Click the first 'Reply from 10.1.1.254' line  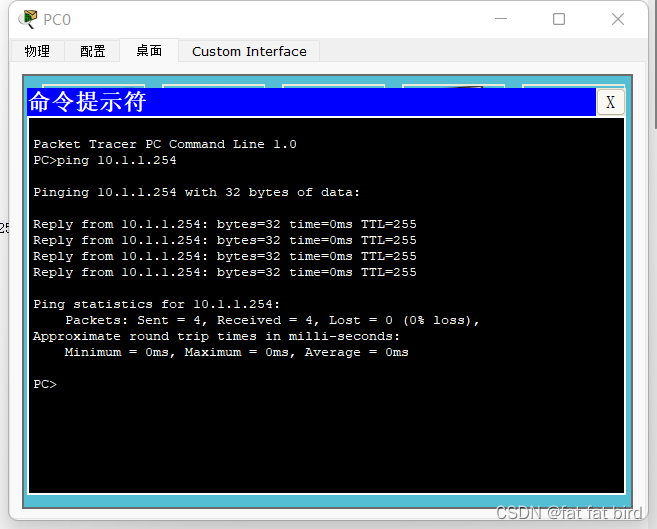pyautogui.click(x=225, y=224)
